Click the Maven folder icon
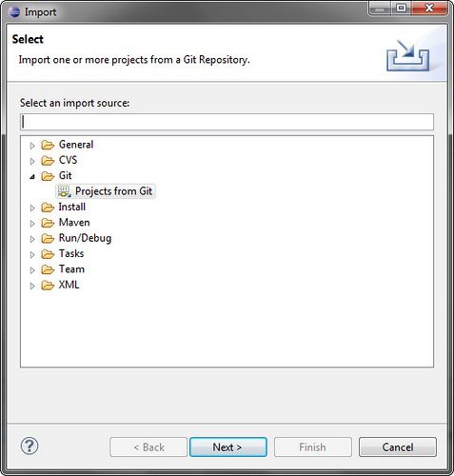Image resolution: width=454 pixels, height=476 pixels. 48,223
